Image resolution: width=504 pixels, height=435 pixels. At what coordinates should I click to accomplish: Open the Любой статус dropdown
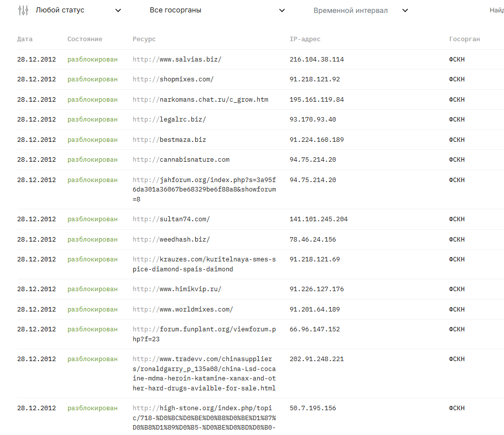[78, 10]
